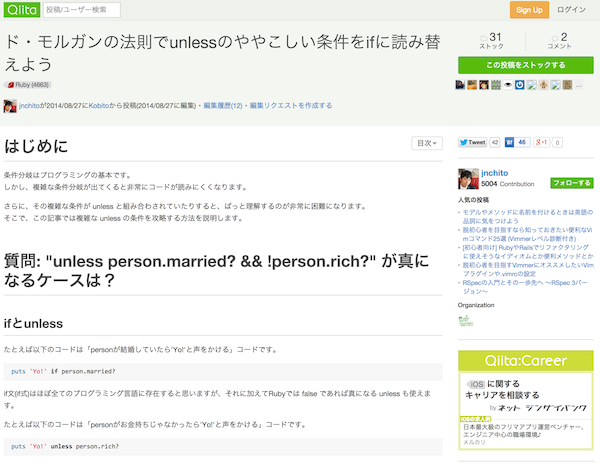Screen dimensions: 600x464
Task: Click the Hatena bookmark count 46
Action: click(522, 142)
